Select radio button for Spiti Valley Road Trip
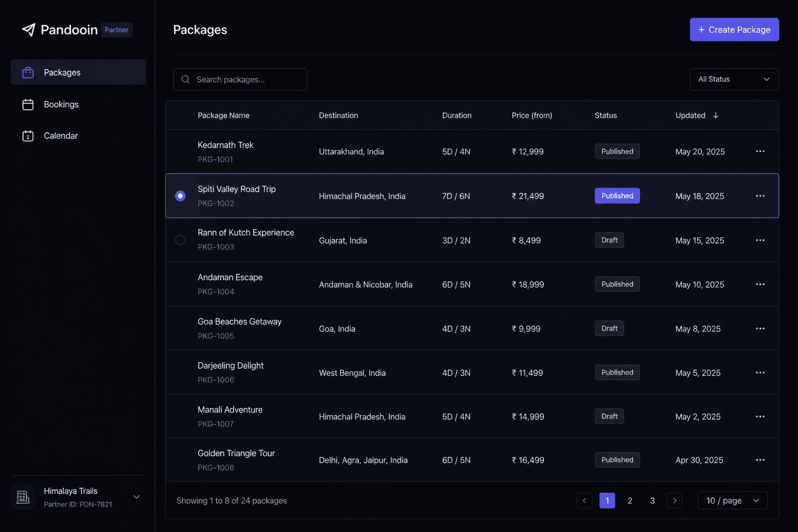 point(180,196)
